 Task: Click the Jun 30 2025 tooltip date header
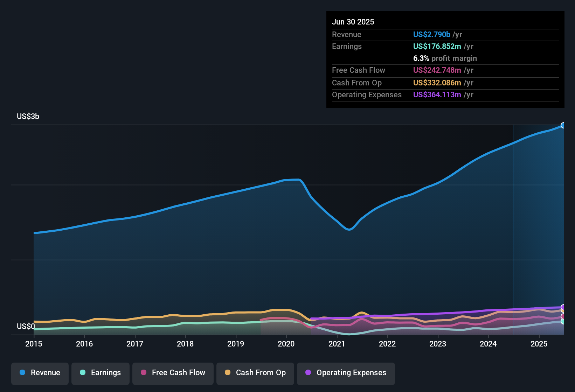(x=353, y=22)
